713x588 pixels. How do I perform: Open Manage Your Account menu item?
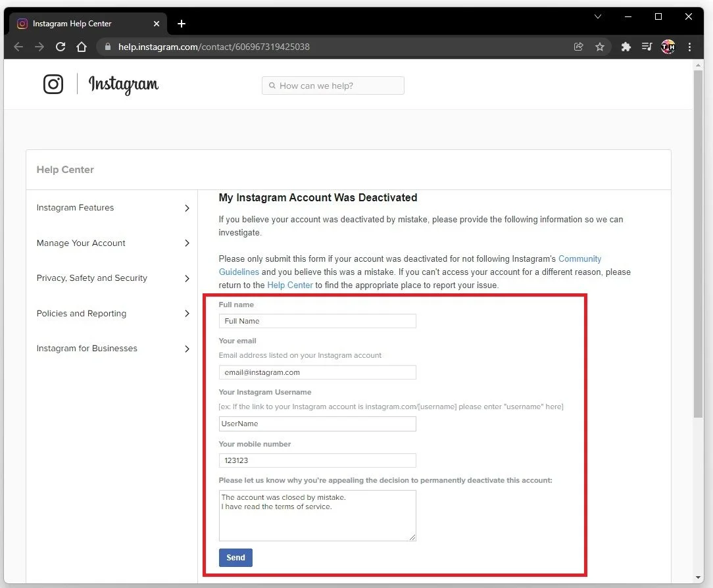(x=81, y=243)
